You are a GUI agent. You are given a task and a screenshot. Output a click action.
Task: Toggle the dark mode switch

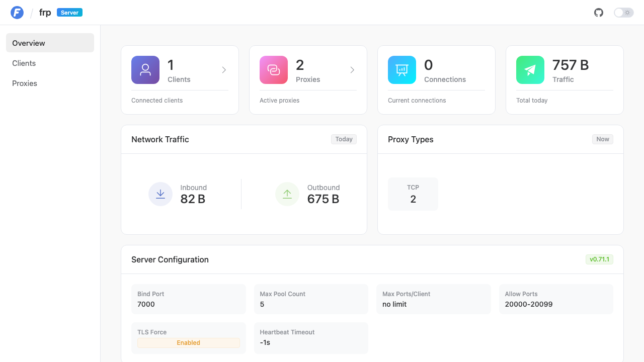pos(624,13)
